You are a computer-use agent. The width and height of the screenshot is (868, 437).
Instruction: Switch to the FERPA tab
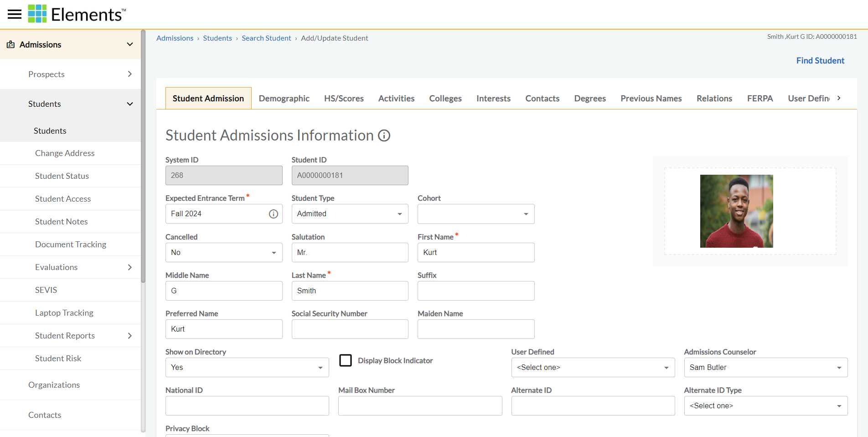pyautogui.click(x=760, y=99)
